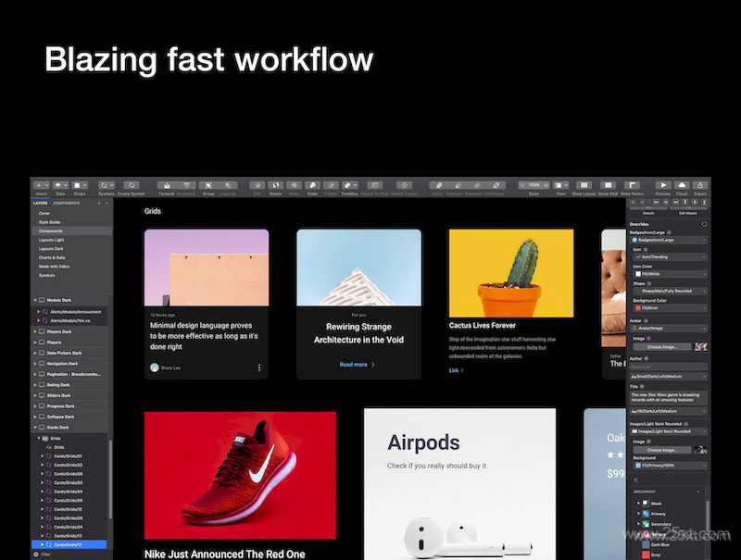Expand the Players Dark artboard
Viewport: 741px width, 560px height.
coord(35,332)
